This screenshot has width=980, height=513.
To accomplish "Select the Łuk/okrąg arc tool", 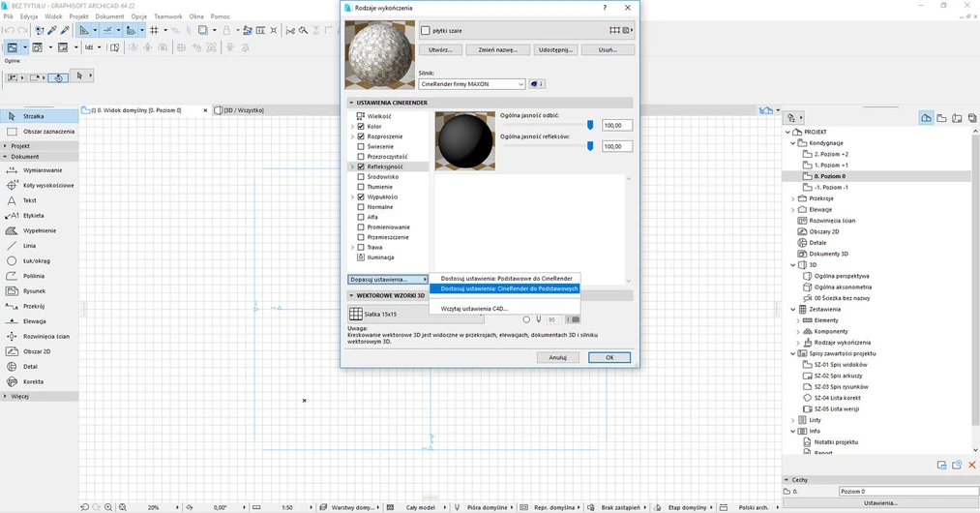I will [39, 261].
